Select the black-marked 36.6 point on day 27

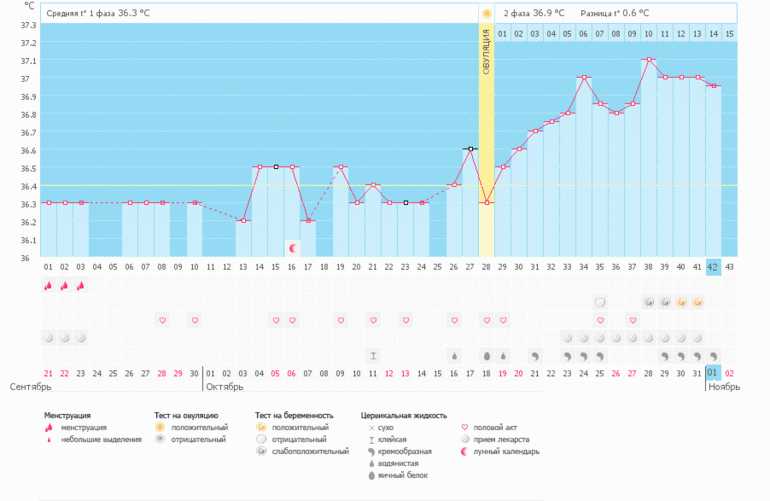click(x=471, y=149)
